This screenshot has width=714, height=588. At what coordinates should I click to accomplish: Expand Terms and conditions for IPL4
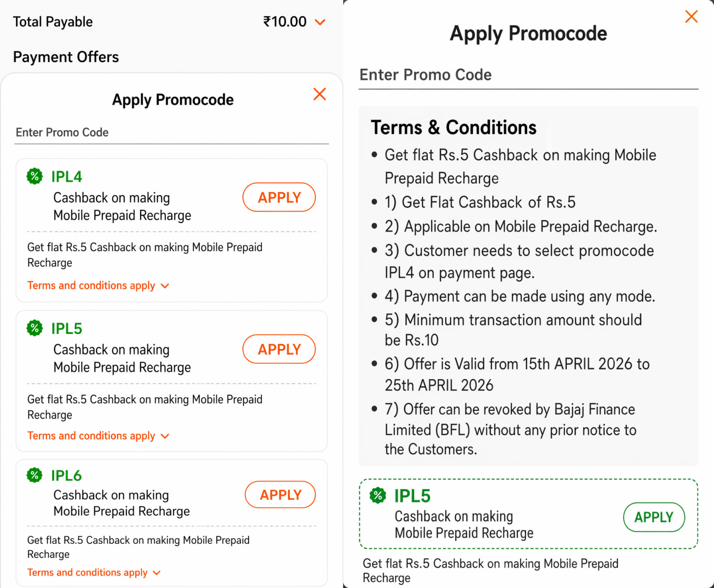click(x=98, y=285)
